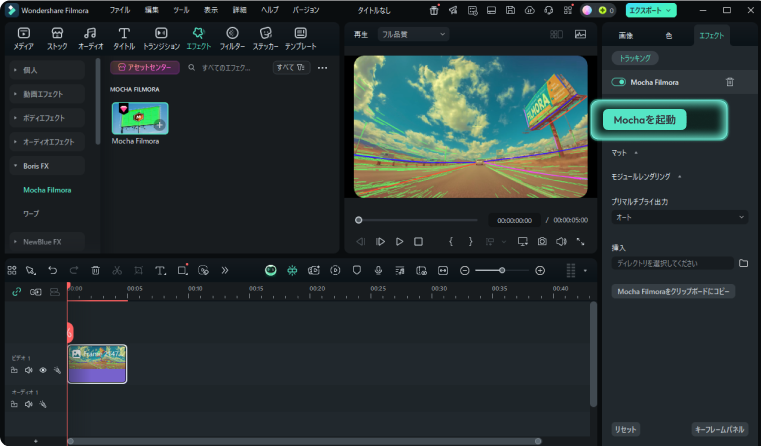Open the すべて filter dropdown
This screenshot has height=447, width=768.
(x=290, y=68)
